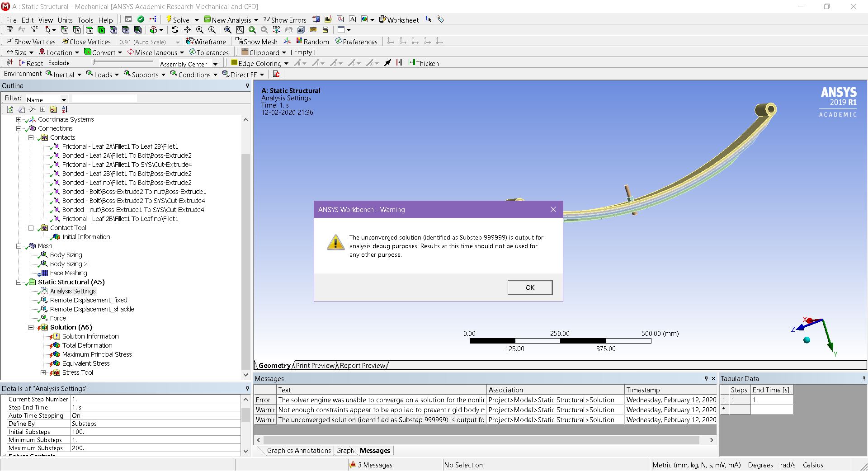
Task: Close the ANSYS Workbench Warning dialog
Action: (553, 209)
